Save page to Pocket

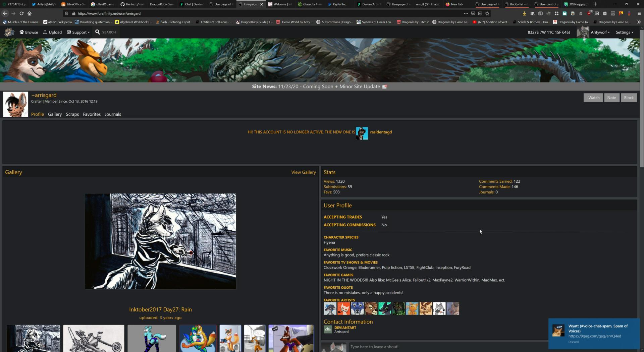(x=473, y=13)
